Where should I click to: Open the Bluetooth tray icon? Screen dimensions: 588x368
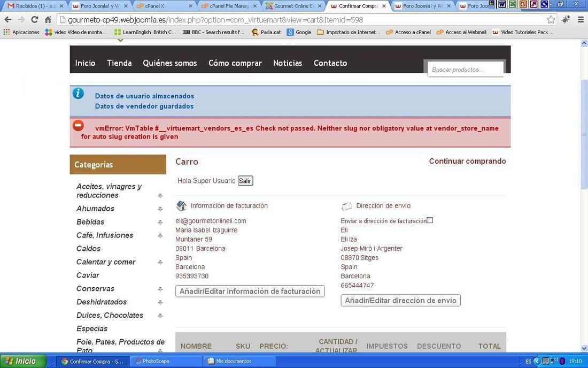pos(562,361)
